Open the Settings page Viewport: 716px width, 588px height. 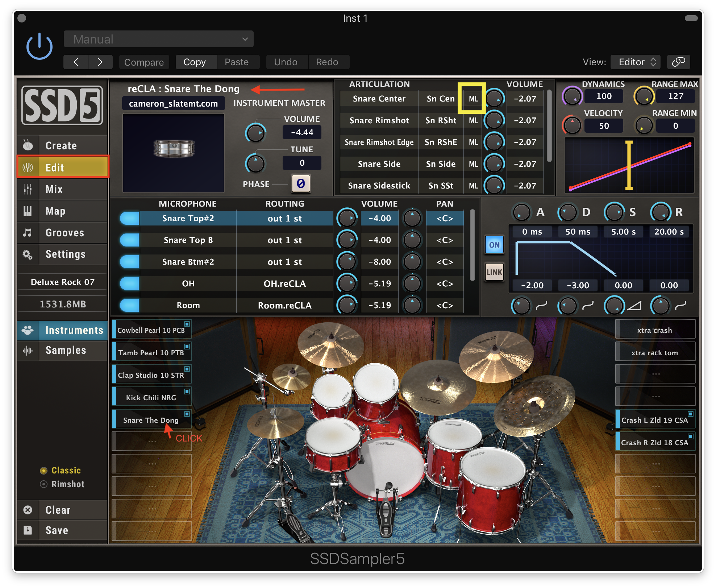(62, 254)
